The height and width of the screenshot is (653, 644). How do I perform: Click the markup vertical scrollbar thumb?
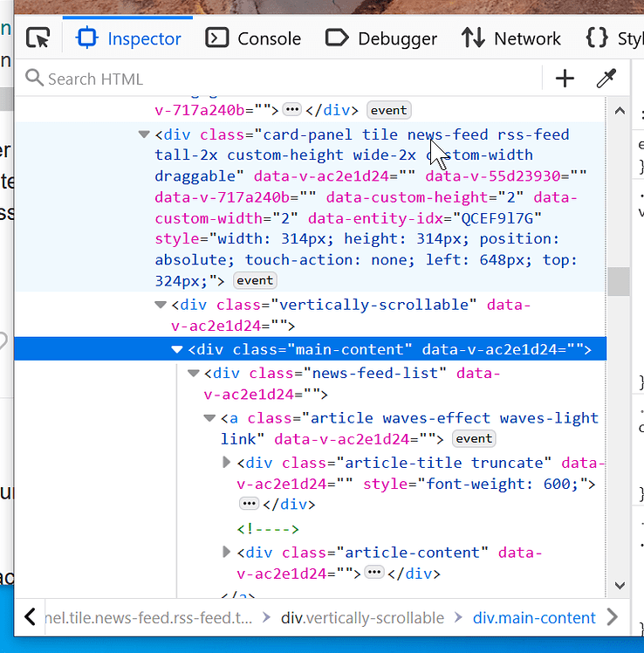(x=619, y=281)
